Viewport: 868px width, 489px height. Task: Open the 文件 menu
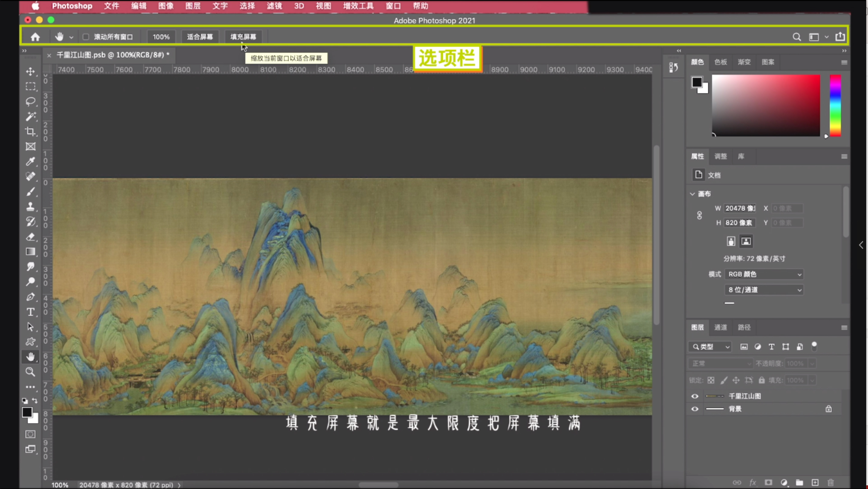click(112, 6)
